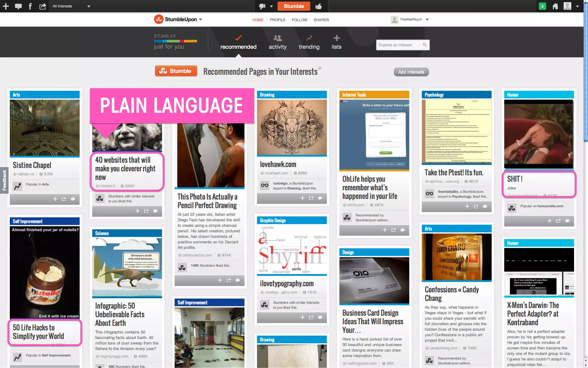The width and height of the screenshot is (588, 368).
Task: Add Sistine Chapel card to a list
Action: pos(55,199)
